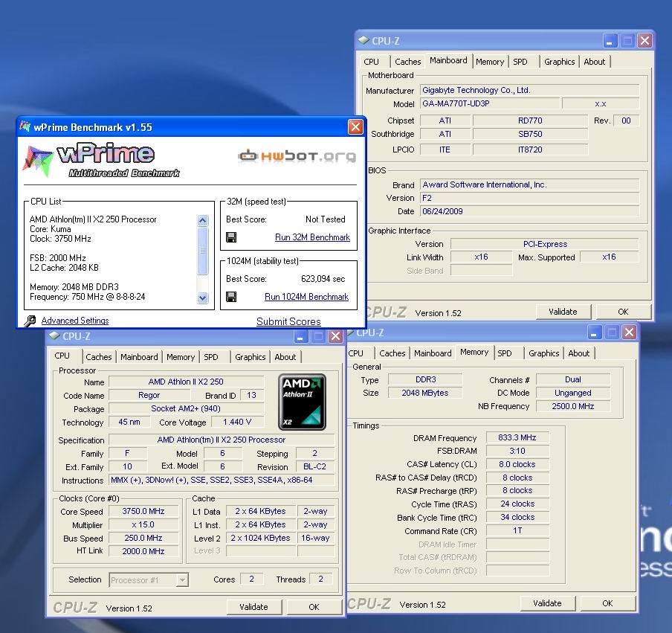
Task: Click the CPU-Z title icon in CPU window
Action: [x=54, y=335]
